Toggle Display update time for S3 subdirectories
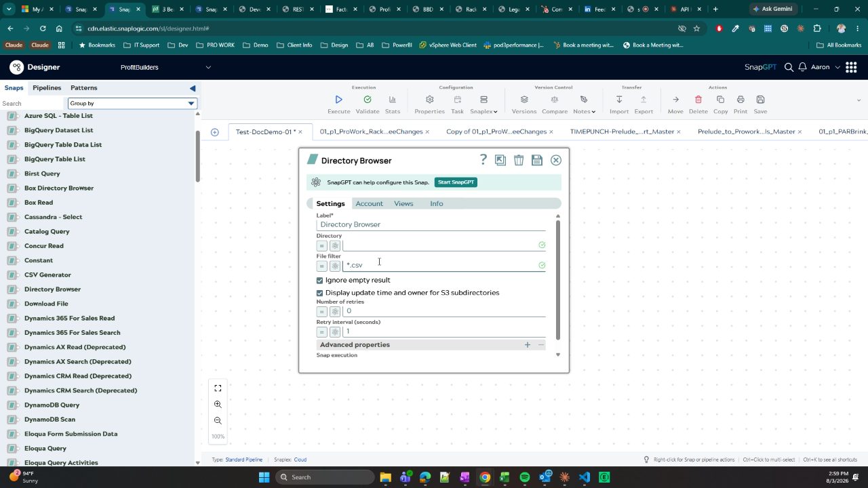 [320, 293]
